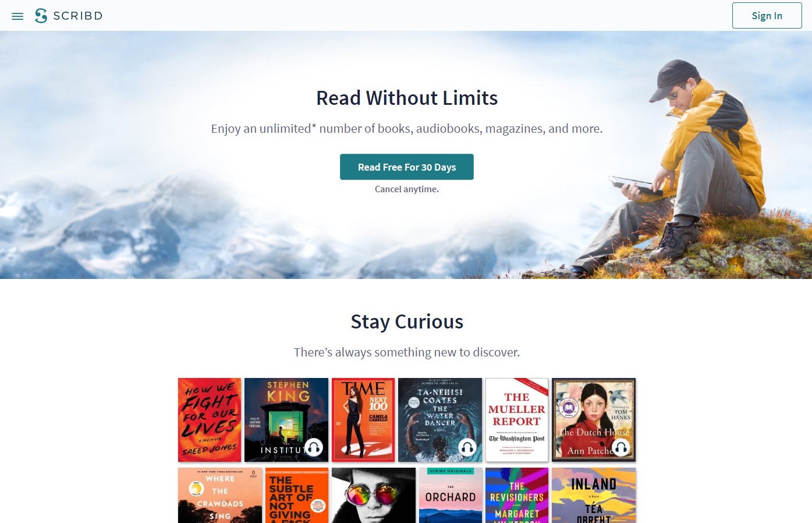Start Read Free For 30 Days trial
This screenshot has width=812, height=523.
(x=407, y=167)
